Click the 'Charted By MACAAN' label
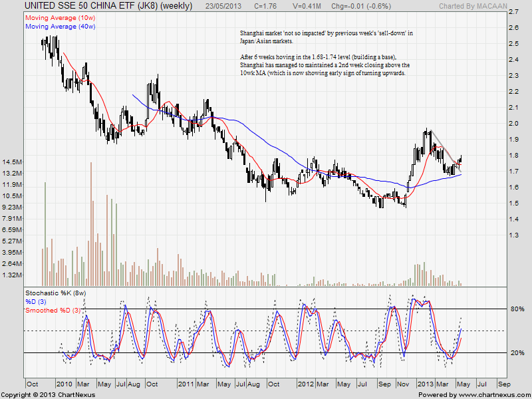Image resolution: width=532 pixels, height=399 pixels. click(x=473, y=7)
